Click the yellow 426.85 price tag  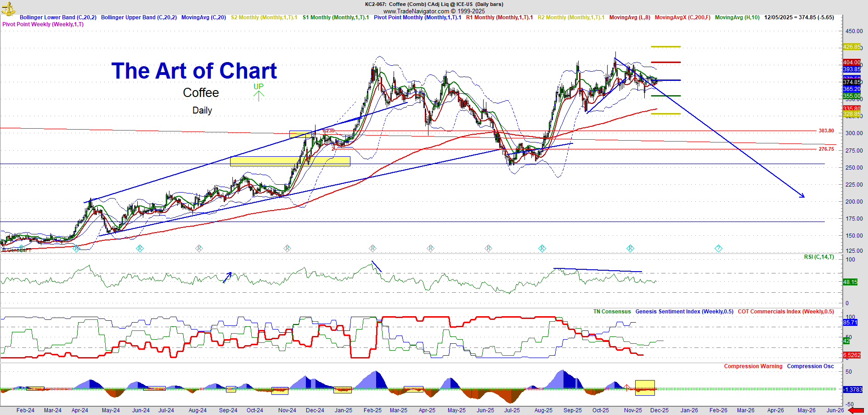pyautogui.click(x=851, y=47)
